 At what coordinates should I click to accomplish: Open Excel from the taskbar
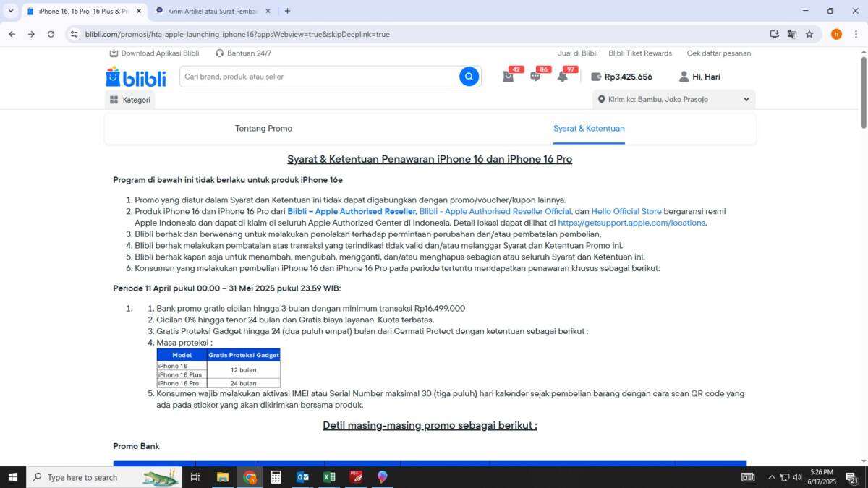pyautogui.click(x=329, y=477)
